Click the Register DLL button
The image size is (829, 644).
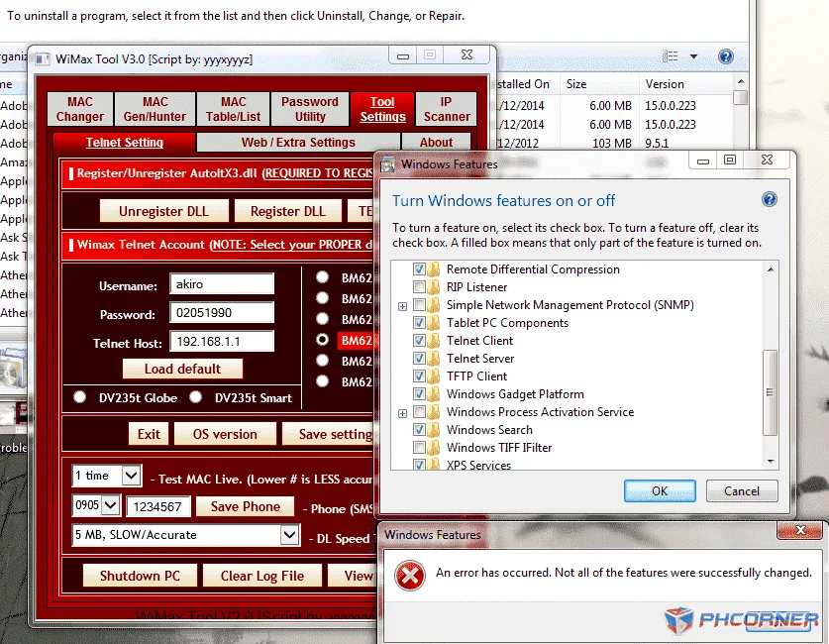click(x=288, y=211)
